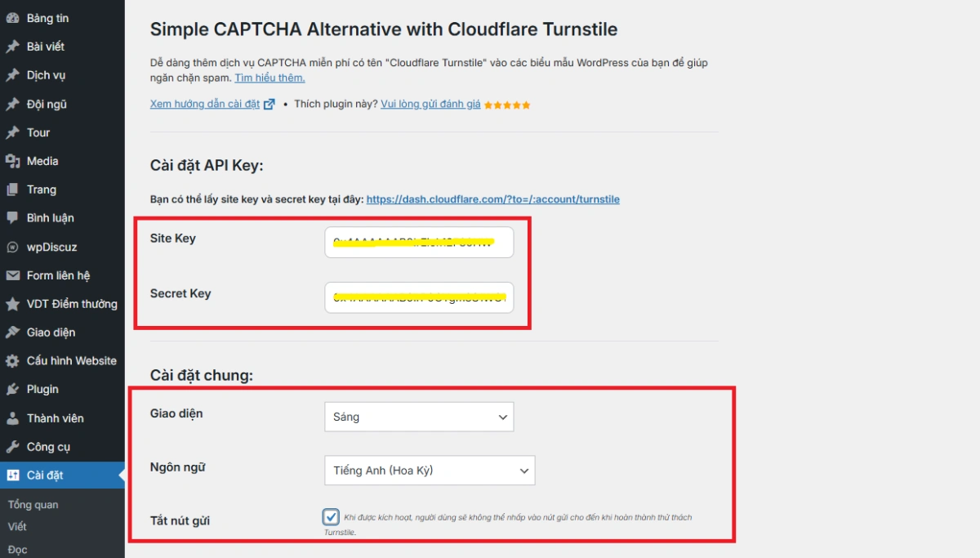Click the Bài viết pin icon
Viewport: 980px width, 558px height.
point(12,47)
